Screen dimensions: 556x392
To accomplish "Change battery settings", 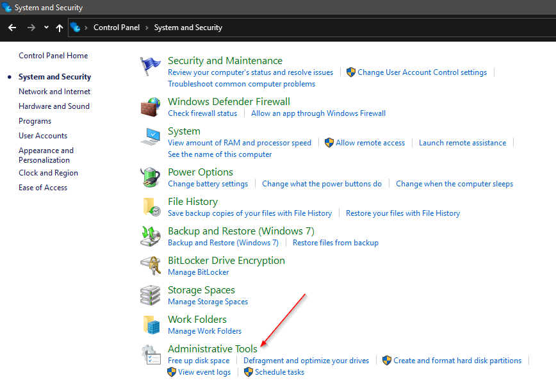I will (208, 184).
